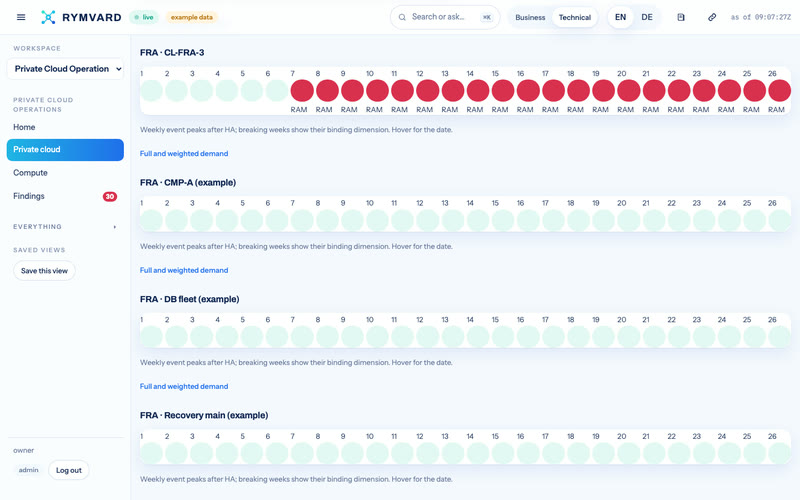Click week 26 dot in CMP-A row
This screenshot has height=500, width=800.
(x=780, y=220)
